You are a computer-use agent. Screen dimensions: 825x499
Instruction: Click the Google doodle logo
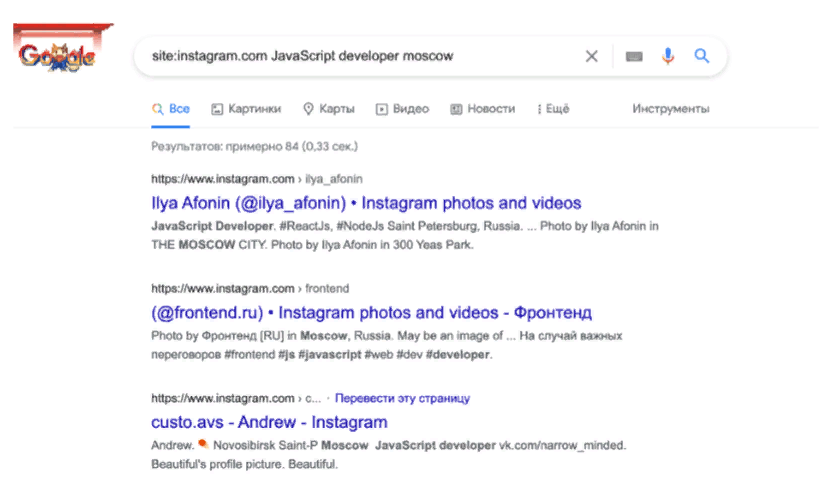[56, 56]
